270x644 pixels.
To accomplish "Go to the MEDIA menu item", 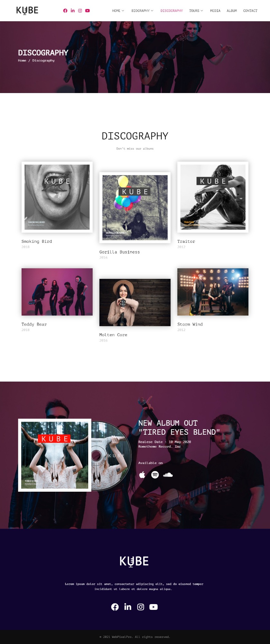I will pyautogui.click(x=215, y=11).
